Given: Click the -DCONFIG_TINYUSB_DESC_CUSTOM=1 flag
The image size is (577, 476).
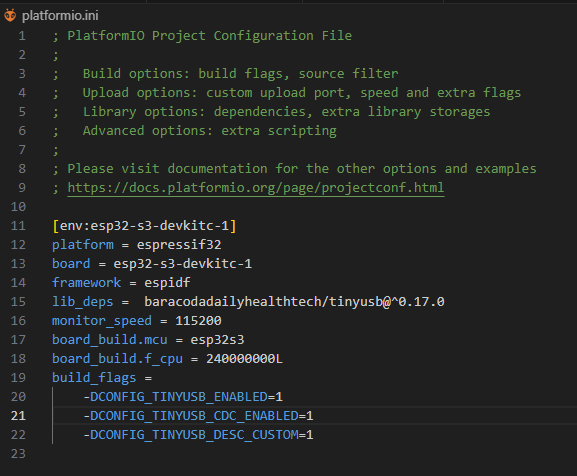Looking at the screenshot, I should click(x=198, y=435).
